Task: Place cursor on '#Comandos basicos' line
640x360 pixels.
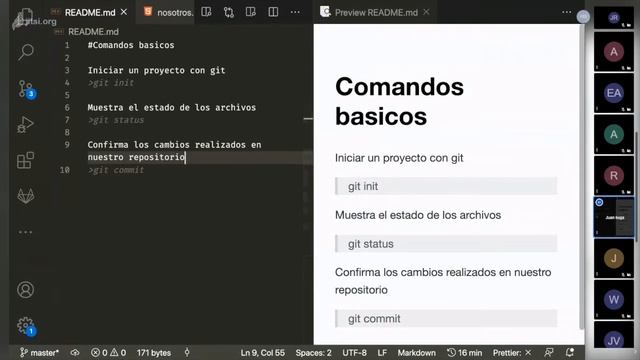Action: pyautogui.click(x=131, y=45)
